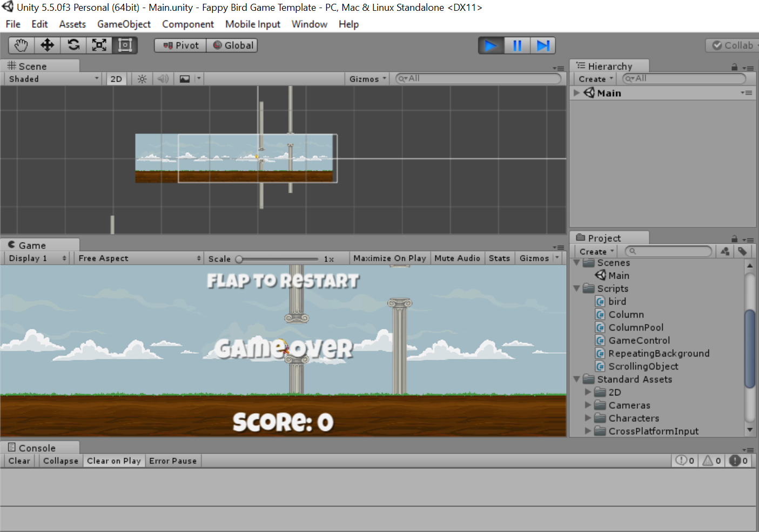Open the Project Create dropdown
Image resolution: width=759 pixels, height=532 pixels.
coord(596,251)
